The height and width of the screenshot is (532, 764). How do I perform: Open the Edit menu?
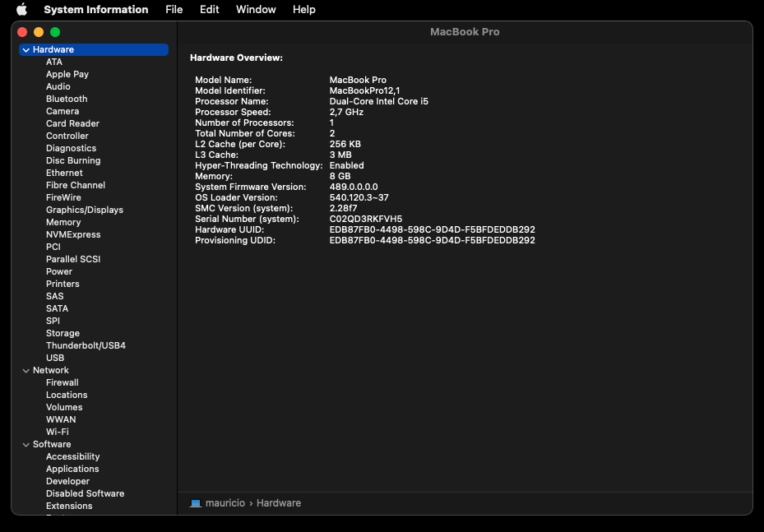coord(209,10)
